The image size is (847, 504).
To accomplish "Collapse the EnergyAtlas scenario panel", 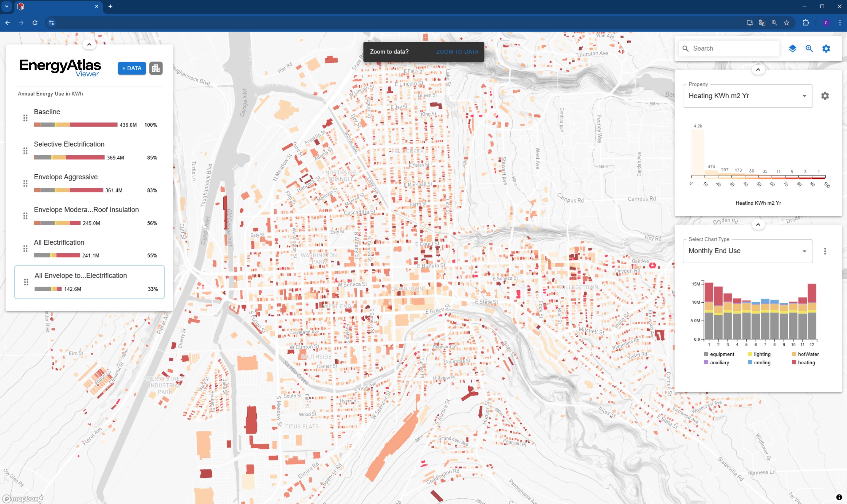I will tap(89, 44).
